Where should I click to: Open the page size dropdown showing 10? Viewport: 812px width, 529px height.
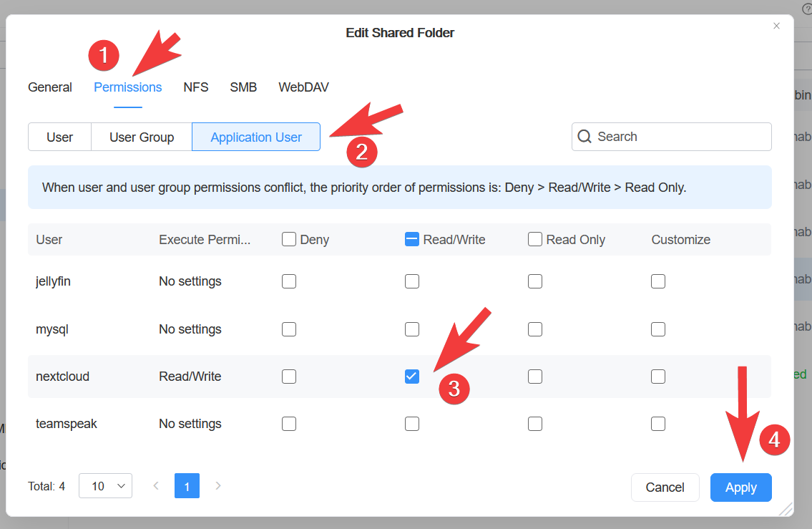(x=105, y=486)
